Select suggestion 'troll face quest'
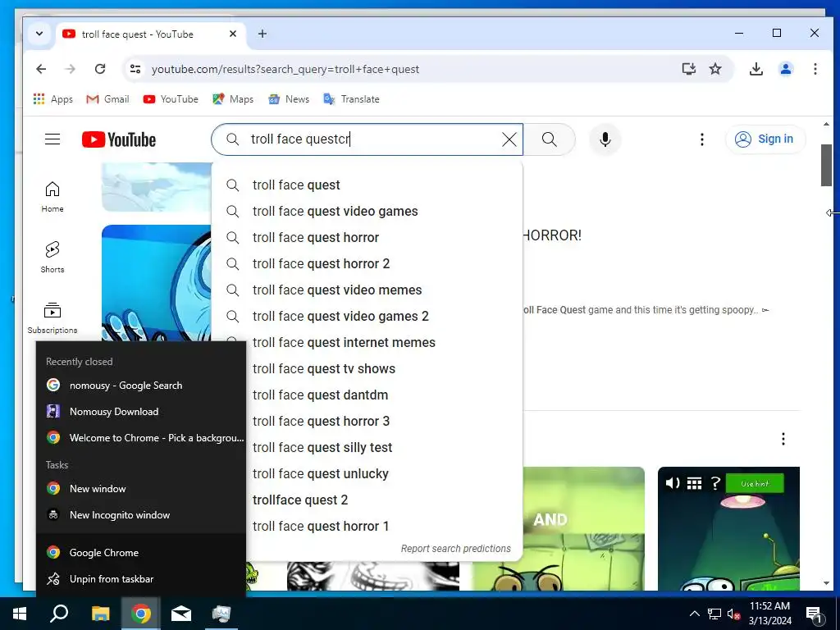The height and width of the screenshot is (630, 840). coord(367,185)
